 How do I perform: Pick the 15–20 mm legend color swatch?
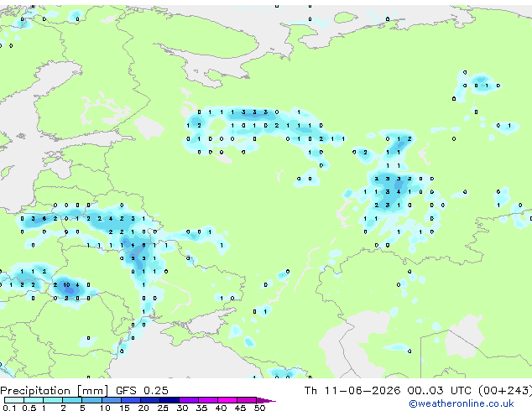point(131,400)
